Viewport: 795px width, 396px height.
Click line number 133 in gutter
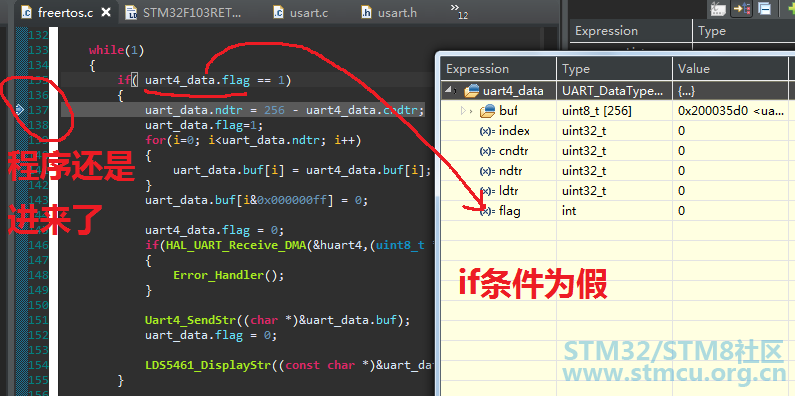coord(38,50)
